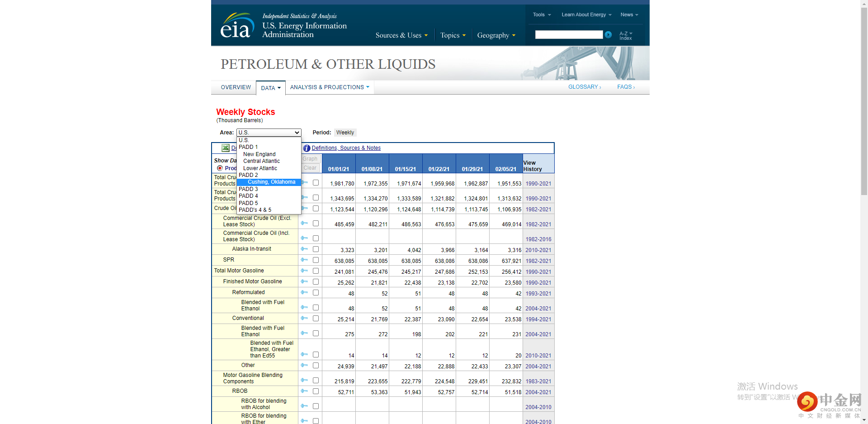Image resolution: width=868 pixels, height=424 pixels.
Task: Switch to the Overview tab
Action: click(236, 87)
